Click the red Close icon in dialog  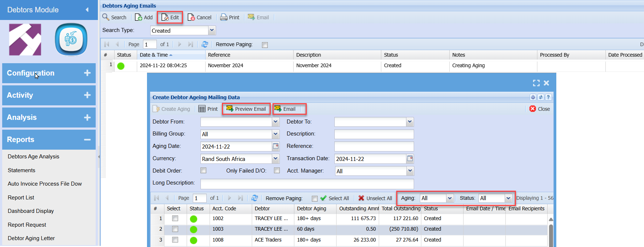click(533, 109)
